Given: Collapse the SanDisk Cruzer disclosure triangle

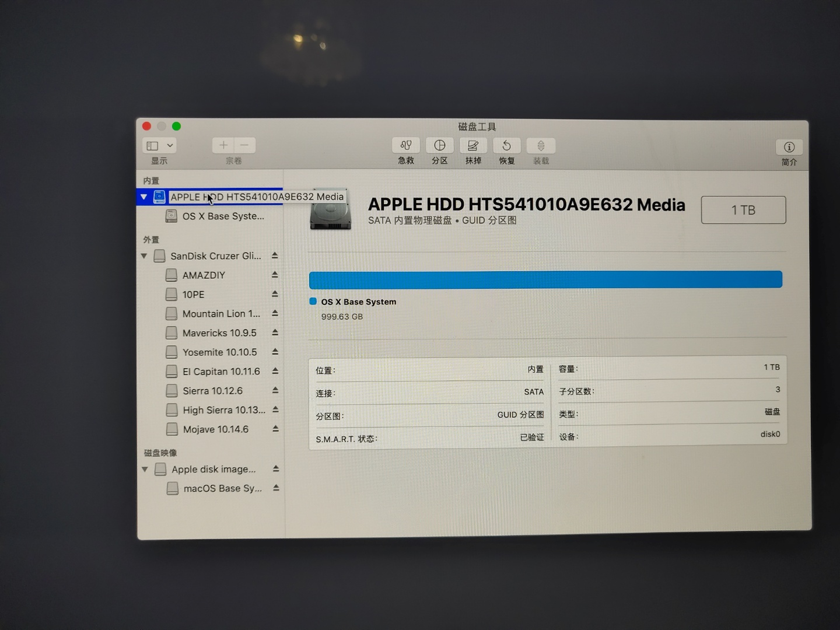Looking at the screenshot, I should coord(144,256).
